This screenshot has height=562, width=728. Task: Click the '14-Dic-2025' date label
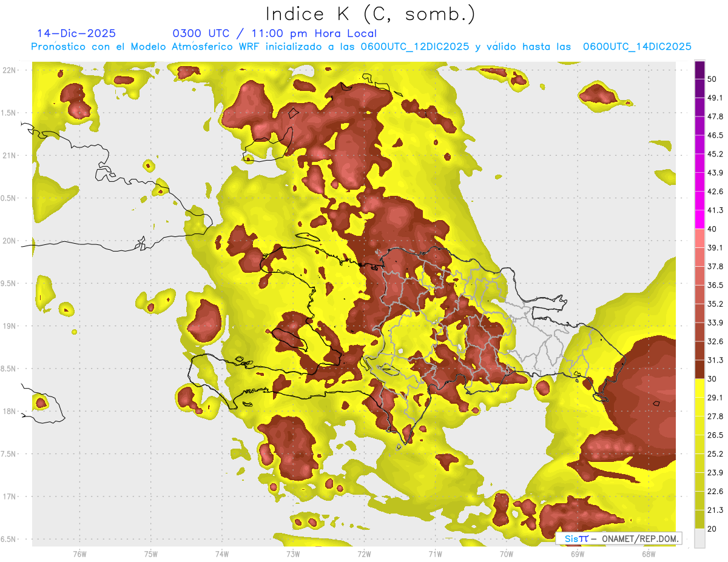pyautogui.click(x=76, y=33)
